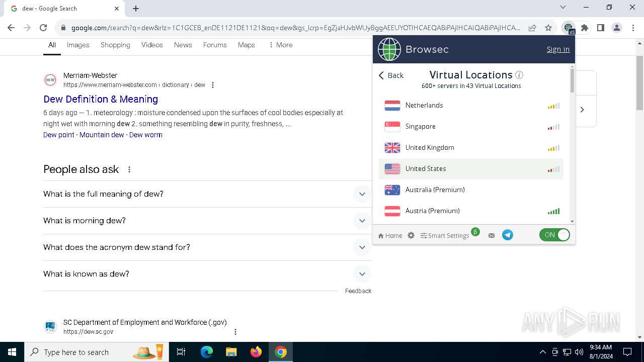This screenshot has width=644, height=362.
Task: Bookmark this page with star icon
Action: point(548,28)
